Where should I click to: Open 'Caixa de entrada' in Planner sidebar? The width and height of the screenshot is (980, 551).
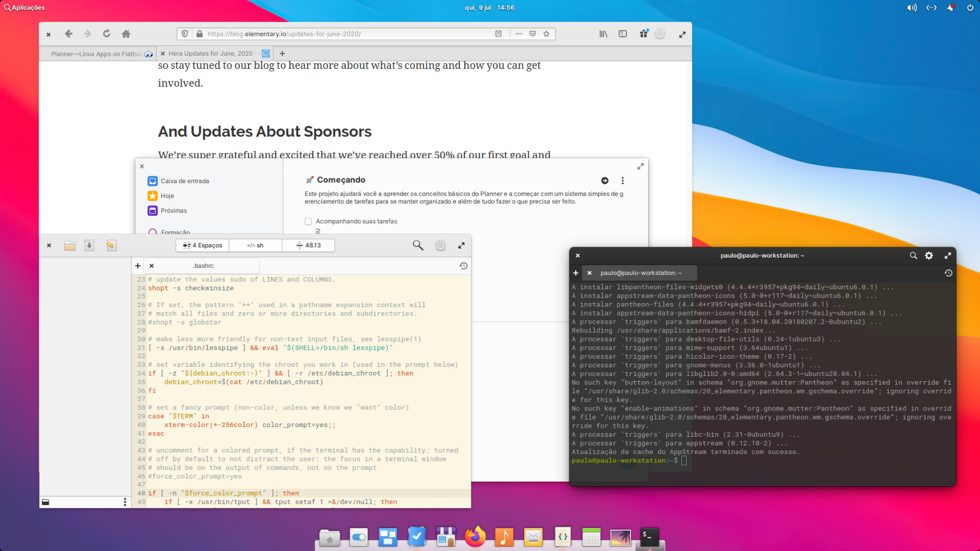pos(184,181)
